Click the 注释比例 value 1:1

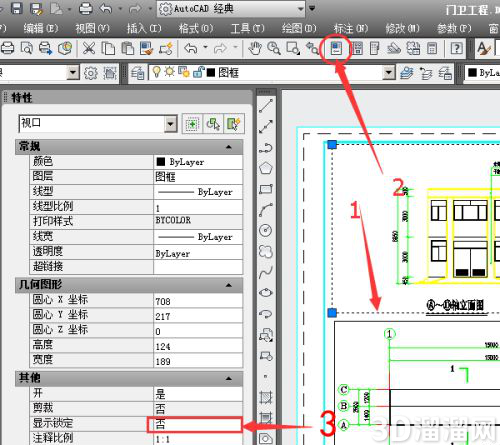[x=198, y=439]
